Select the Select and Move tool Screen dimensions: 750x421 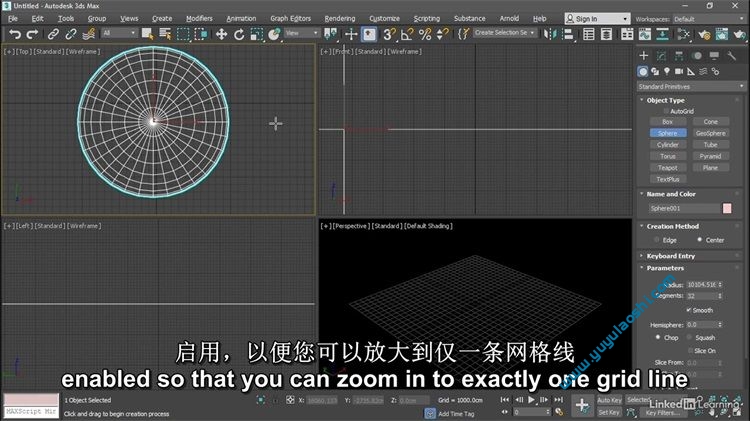point(221,34)
